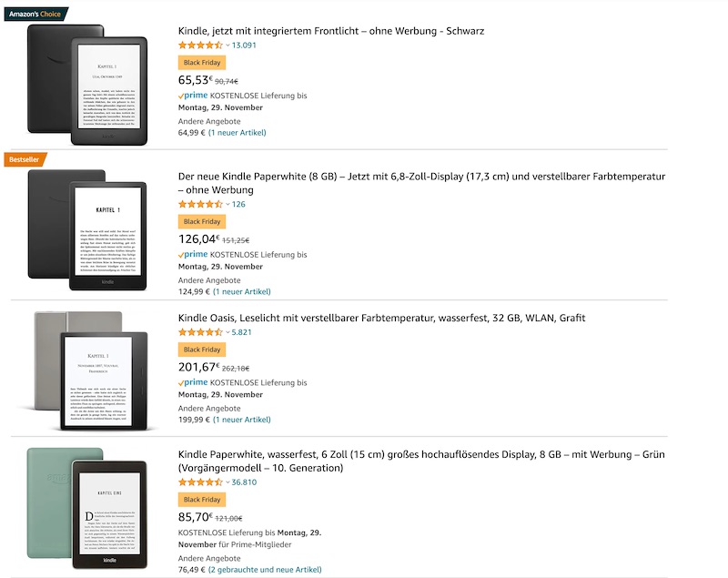Screen dimensions: 728x578
Task: Click star rating of the black Kindle
Action: tap(200, 45)
